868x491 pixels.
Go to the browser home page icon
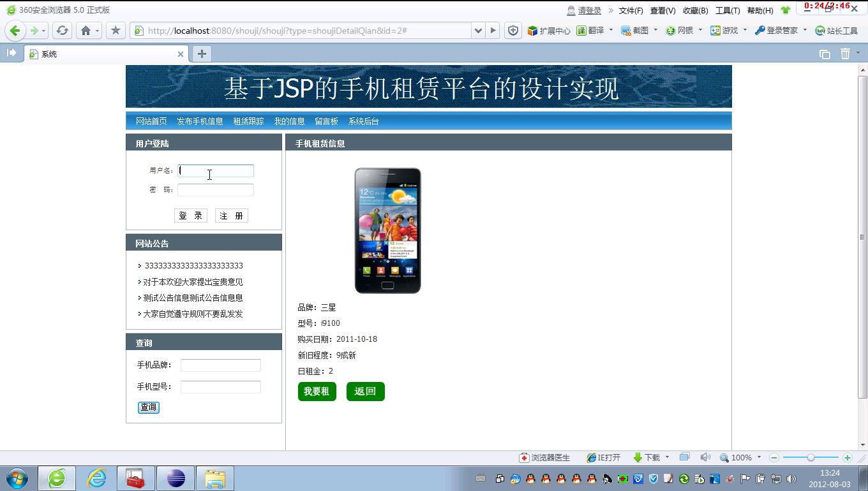86,31
